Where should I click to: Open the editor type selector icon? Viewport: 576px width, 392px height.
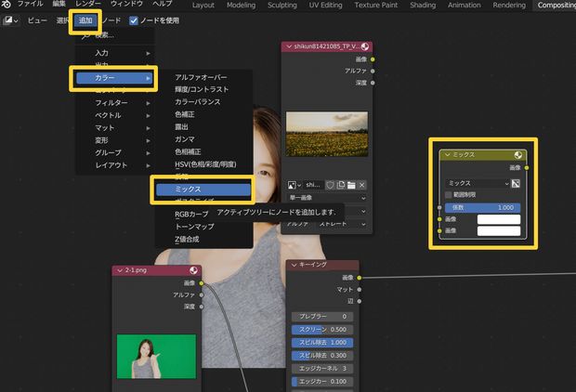coord(11,20)
